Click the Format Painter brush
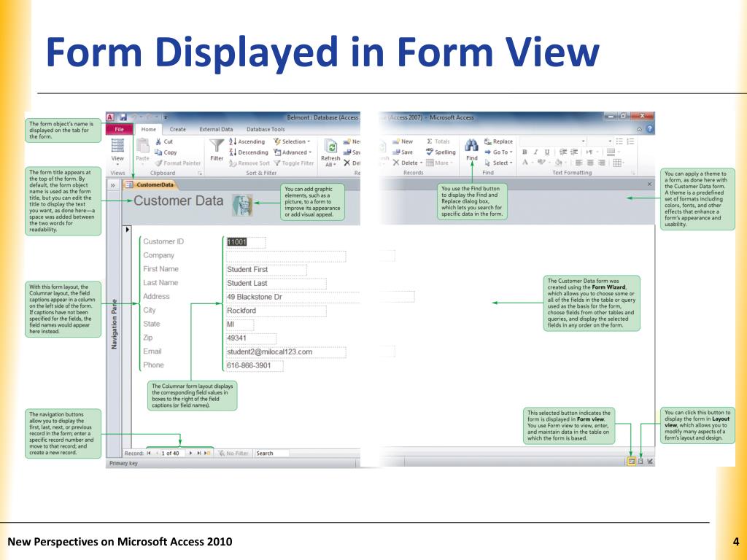Screen dimensions: 747x560 [158, 163]
